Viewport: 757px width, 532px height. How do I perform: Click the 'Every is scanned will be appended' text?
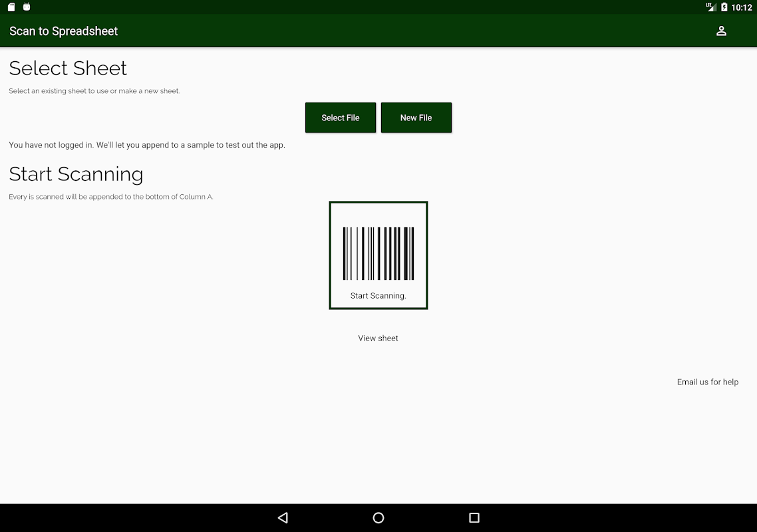pyautogui.click(x=110, y=196)
